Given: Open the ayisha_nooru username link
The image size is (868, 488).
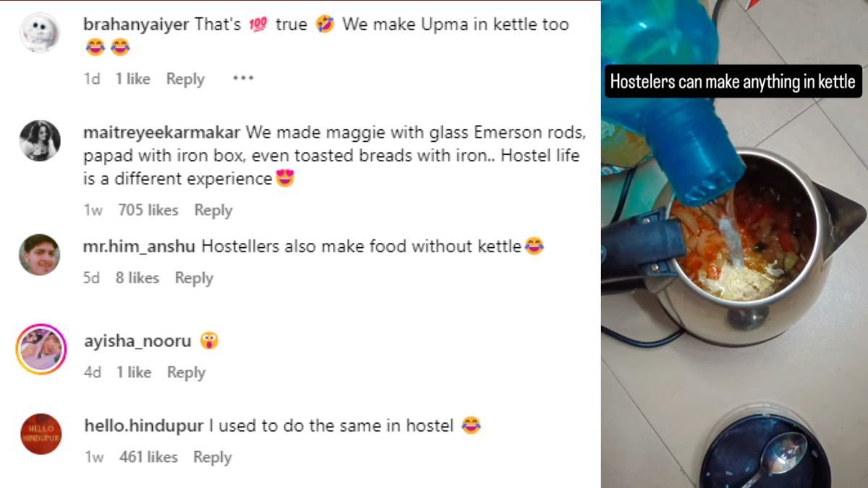Looking at the screenshot, I should [x=137, y=341].
